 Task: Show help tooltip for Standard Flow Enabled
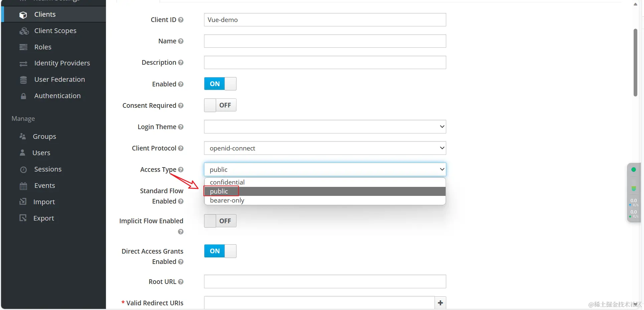[181, 201]
